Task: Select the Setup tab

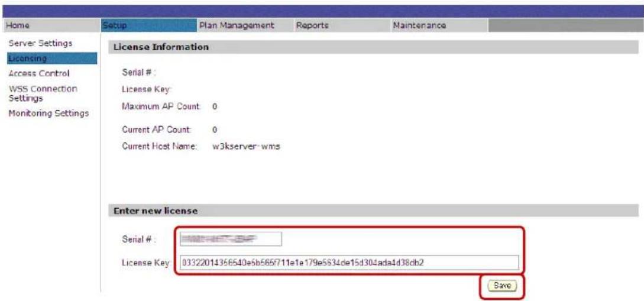Action: pyautogui.click(x=148, y=25)
